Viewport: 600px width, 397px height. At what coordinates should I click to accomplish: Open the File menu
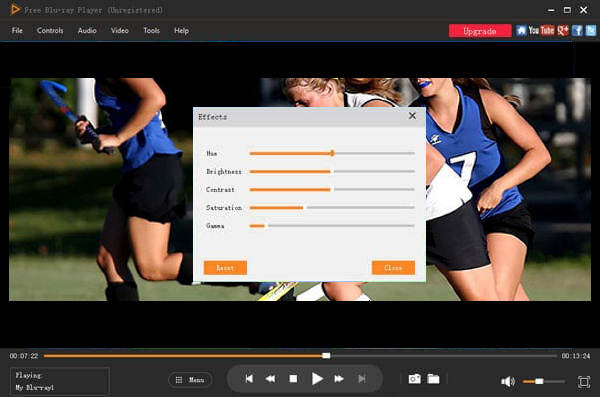17,31
